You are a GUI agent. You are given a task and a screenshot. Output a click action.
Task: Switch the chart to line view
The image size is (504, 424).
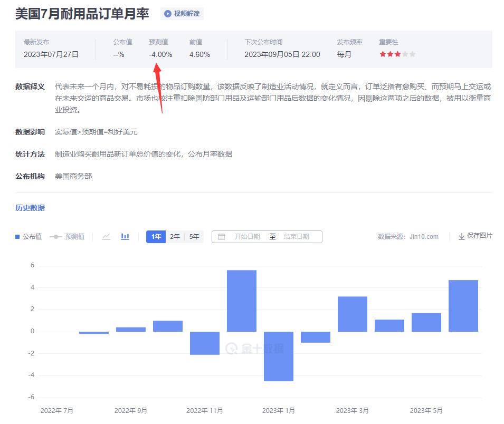106,236
